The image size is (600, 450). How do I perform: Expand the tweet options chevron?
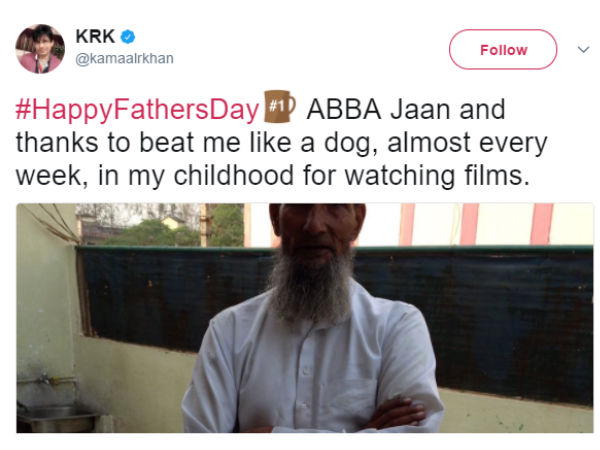click(584, 49)
